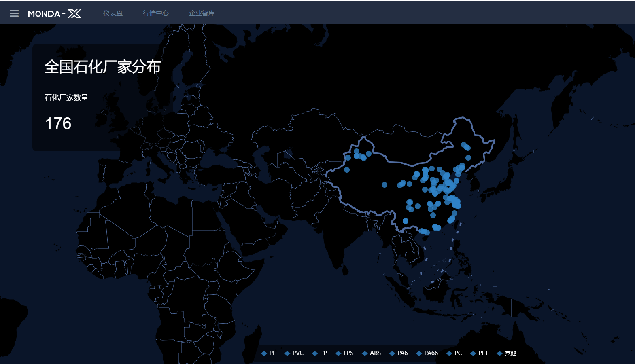Click the 全国石化厂家分布 title
635x364 pixels.
coord(102,67)
